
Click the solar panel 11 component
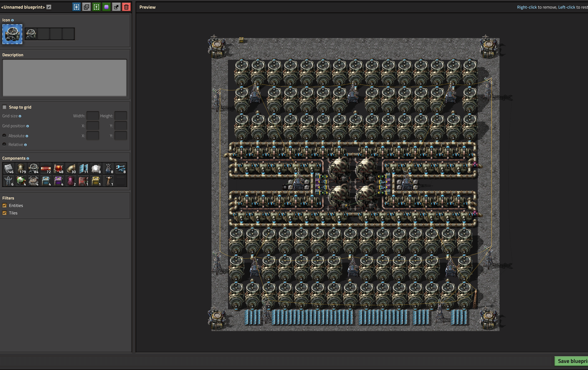point(83,168)
